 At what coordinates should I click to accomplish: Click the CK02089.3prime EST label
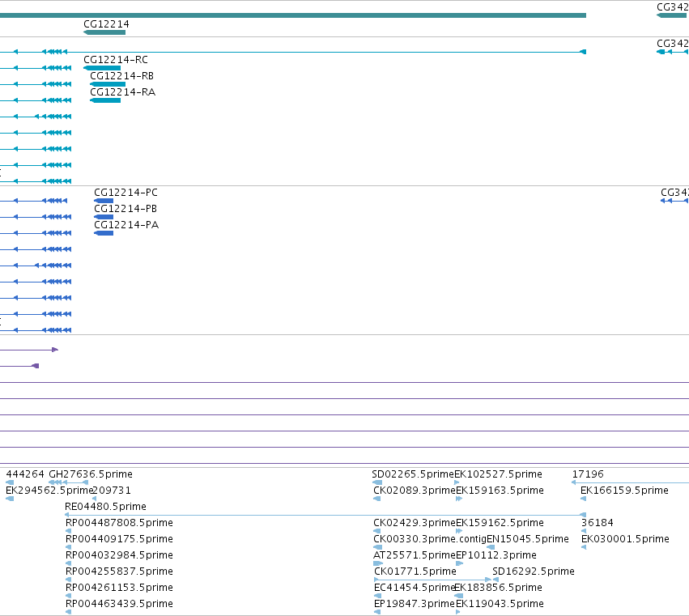pyautogui.click(x=415, y=491)
